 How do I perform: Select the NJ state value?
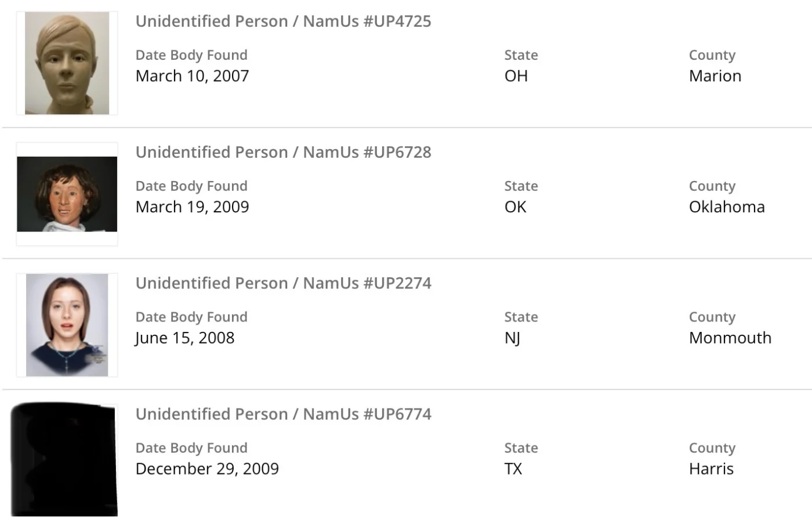click(512, 338)
